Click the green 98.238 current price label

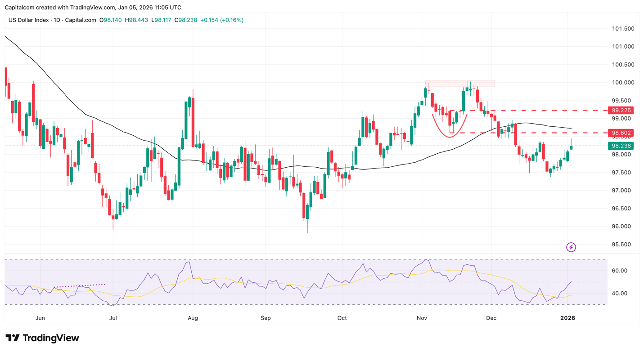[x=621, y=146]
